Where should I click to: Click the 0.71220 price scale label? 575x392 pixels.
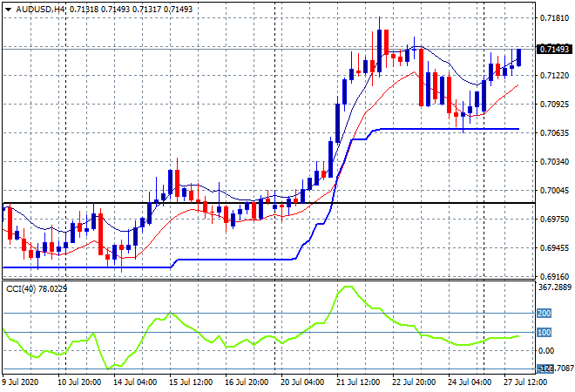click(x=554, y=76)
